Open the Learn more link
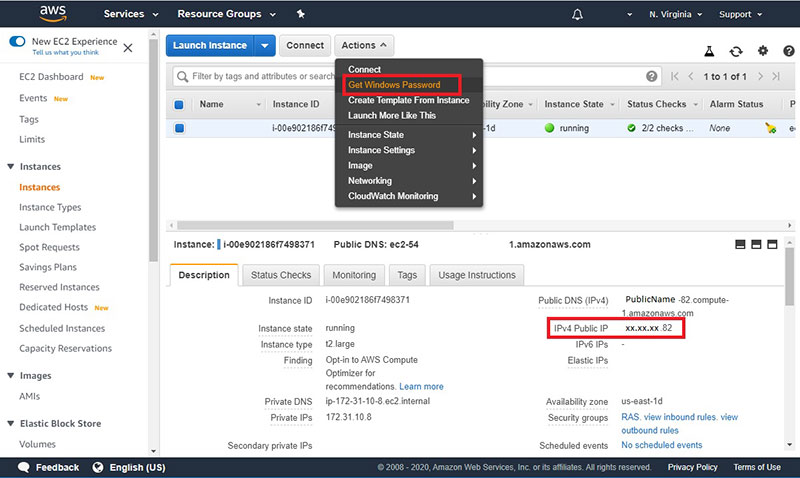 pyautogui.click(x=421, y=386)
